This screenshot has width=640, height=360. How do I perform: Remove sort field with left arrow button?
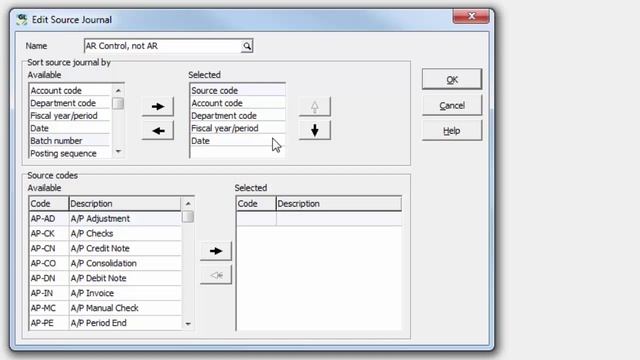(158, 131)
